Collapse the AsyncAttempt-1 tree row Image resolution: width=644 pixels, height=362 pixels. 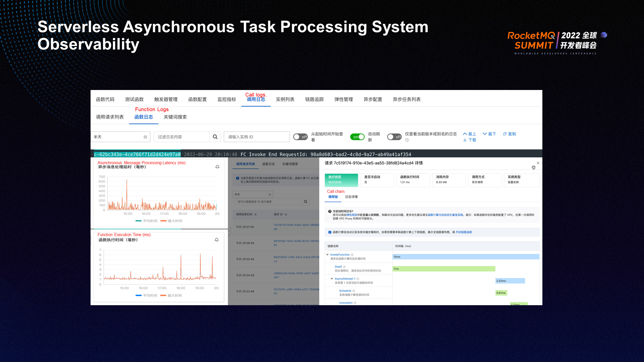[x=332, y=279]
